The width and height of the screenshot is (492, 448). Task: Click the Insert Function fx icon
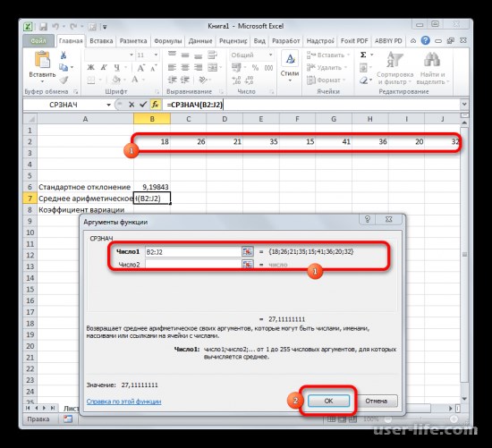[155, 105]
